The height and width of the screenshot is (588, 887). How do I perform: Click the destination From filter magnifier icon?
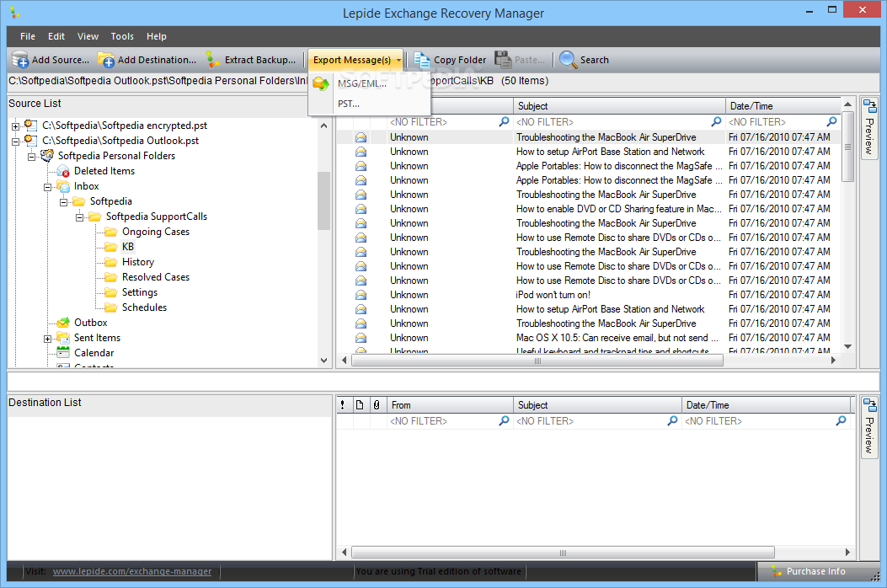[x=504, y=421]
